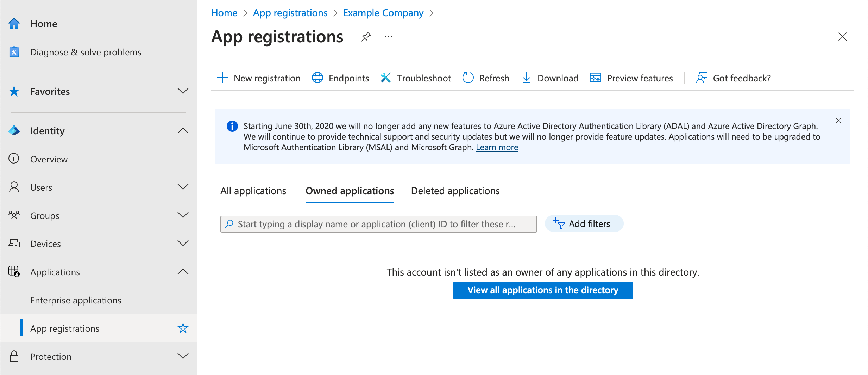Open App registrations breadcrumb link

290,13
